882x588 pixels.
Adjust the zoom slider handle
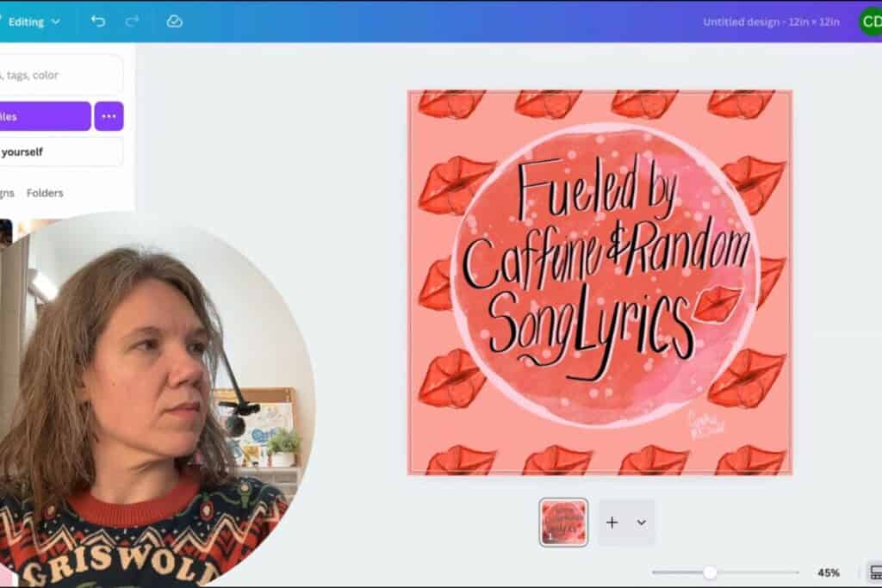pos(709,570)
